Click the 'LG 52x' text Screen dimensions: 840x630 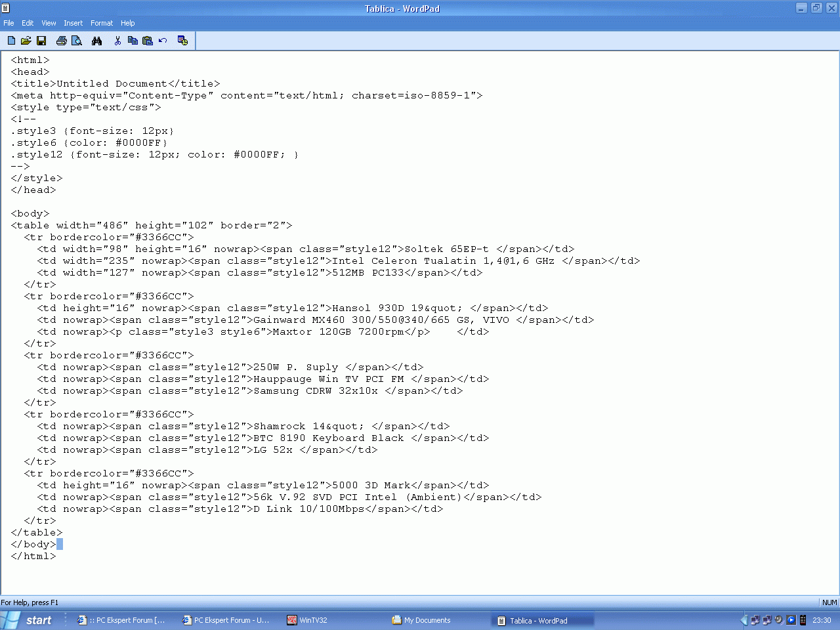click(273, 450)
